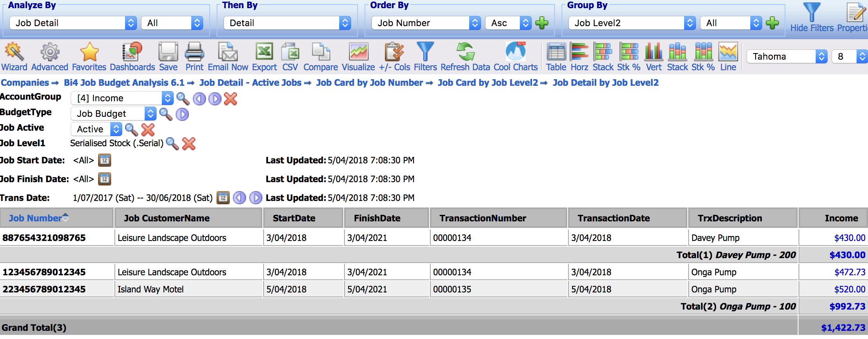Step Trans Date to previous period

(239, 198)
